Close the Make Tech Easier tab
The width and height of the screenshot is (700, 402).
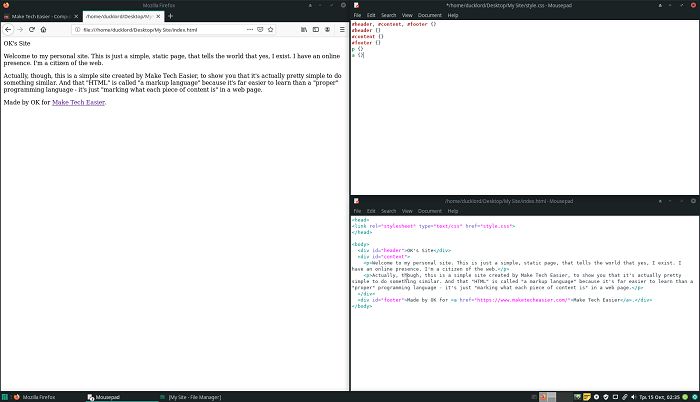76,17
